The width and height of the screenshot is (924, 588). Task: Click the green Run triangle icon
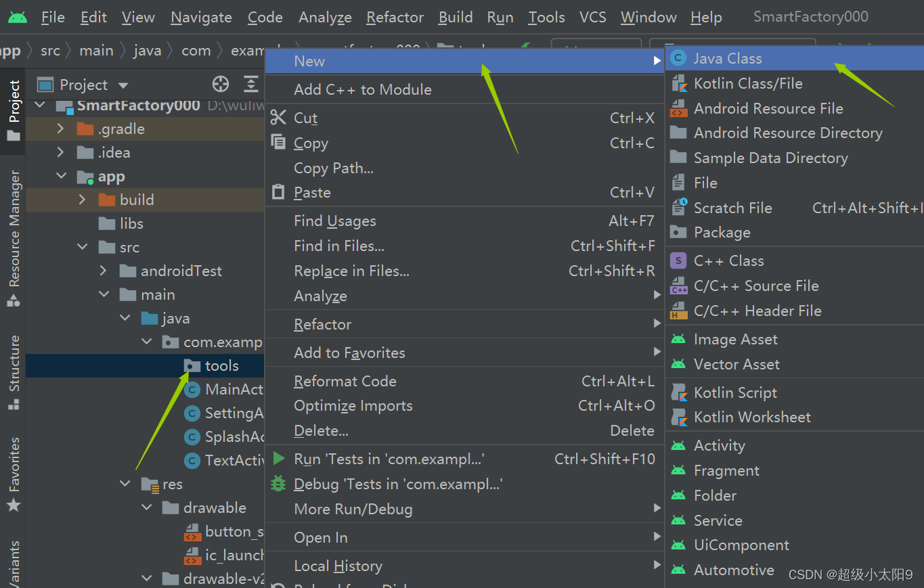point(278,459)
